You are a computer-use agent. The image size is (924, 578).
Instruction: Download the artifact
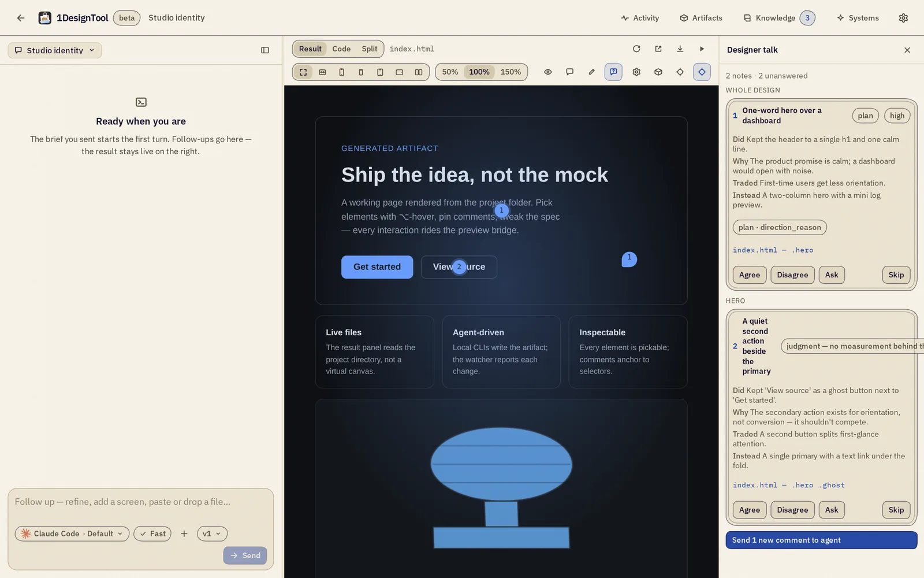[x=680, y=49]
